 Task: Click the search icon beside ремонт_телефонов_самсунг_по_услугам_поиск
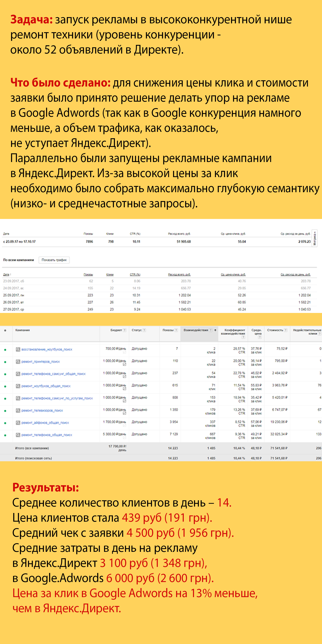point(18,398)
